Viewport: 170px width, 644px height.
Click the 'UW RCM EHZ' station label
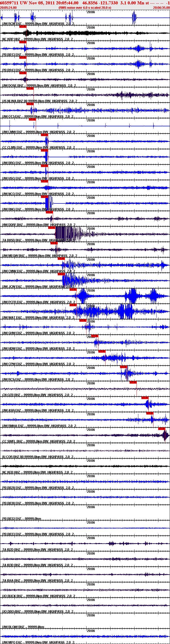[12, 24]
